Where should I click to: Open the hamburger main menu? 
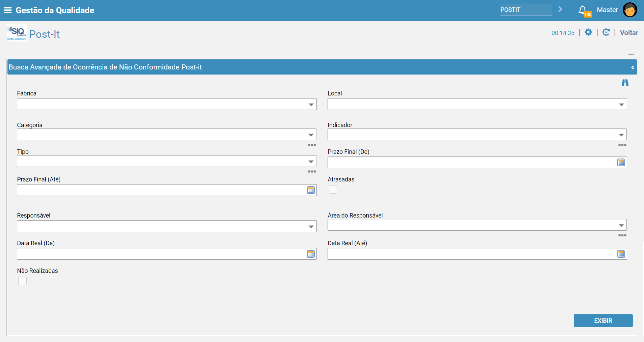[8, 10]
